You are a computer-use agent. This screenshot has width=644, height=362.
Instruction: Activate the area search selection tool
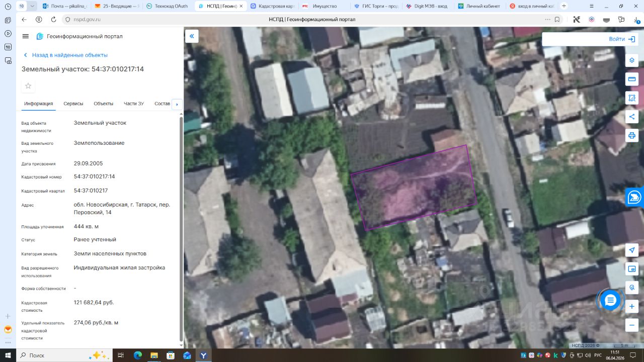632,98
